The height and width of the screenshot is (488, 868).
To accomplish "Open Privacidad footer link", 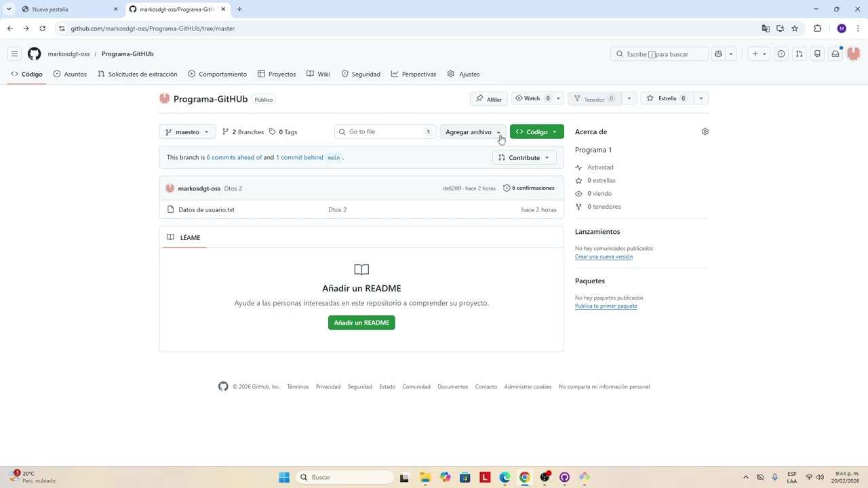I will point(328,386).
